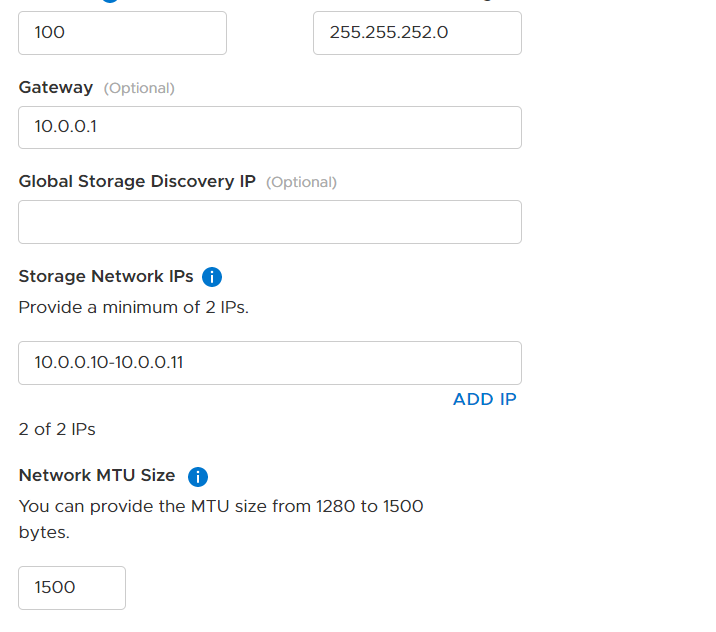The height and width of the screenshot is (632, 716).
Task: Click the Gateway field showing 10.0.0.1
Action: [270, 127]
